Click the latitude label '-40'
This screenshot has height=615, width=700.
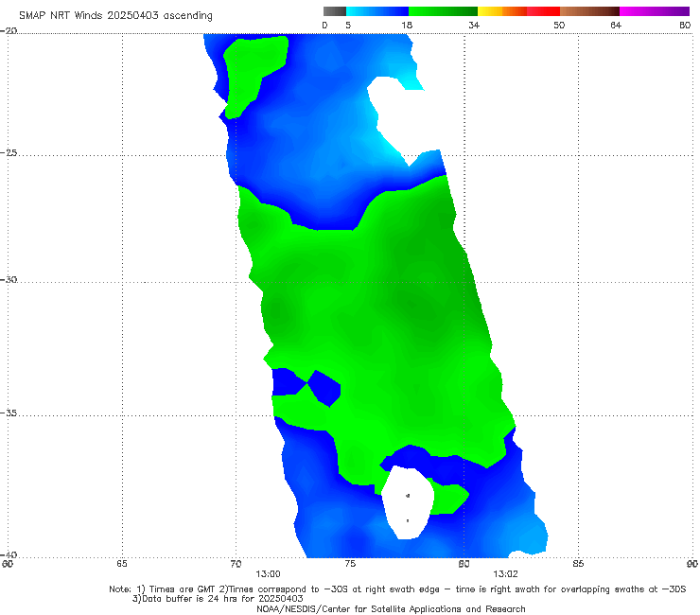pos(9,554)
